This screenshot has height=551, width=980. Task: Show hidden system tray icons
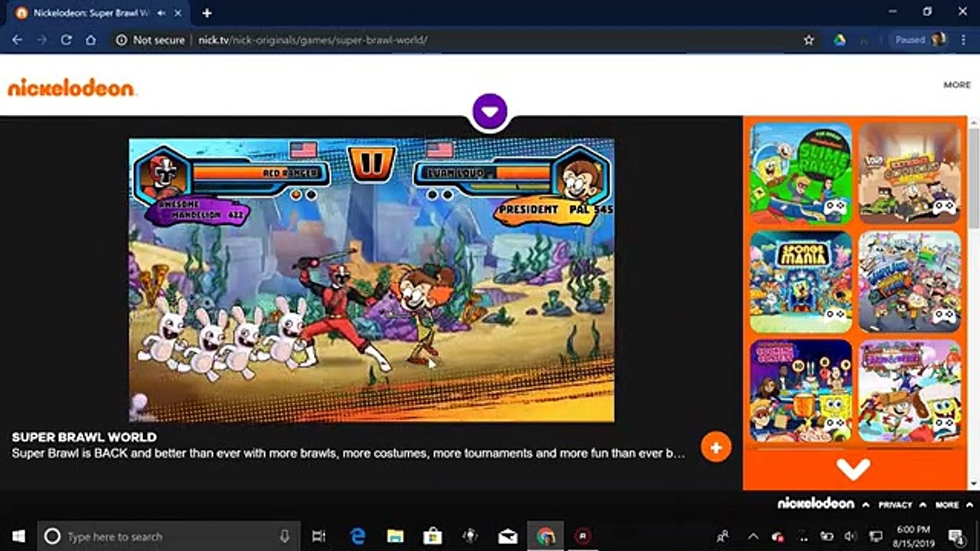click(x=753, y=536)
